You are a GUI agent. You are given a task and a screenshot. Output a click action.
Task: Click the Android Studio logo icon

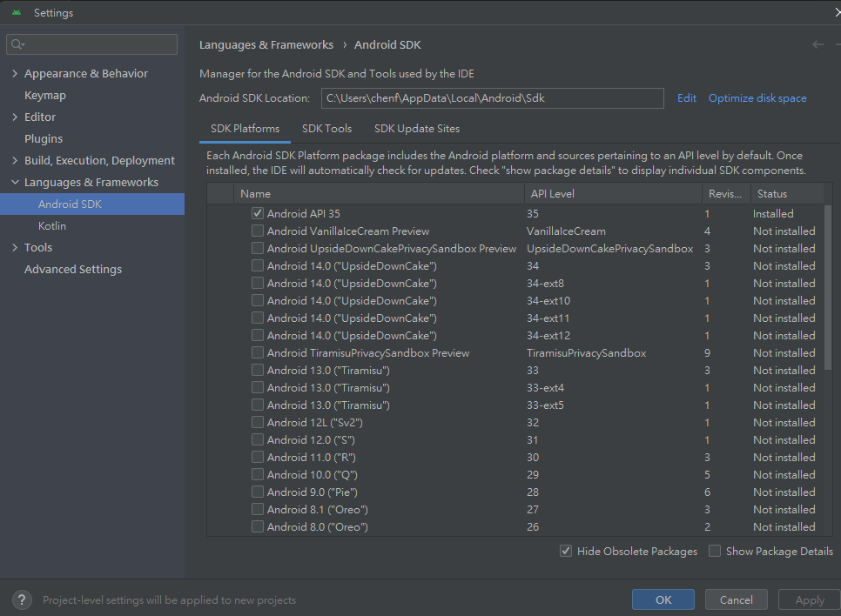[17, 13]
